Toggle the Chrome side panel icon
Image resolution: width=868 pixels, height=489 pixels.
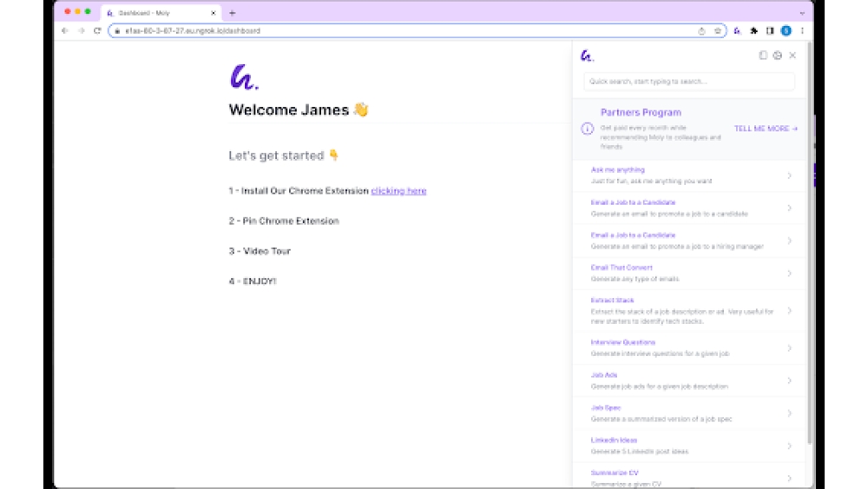(x=770, y=31)
